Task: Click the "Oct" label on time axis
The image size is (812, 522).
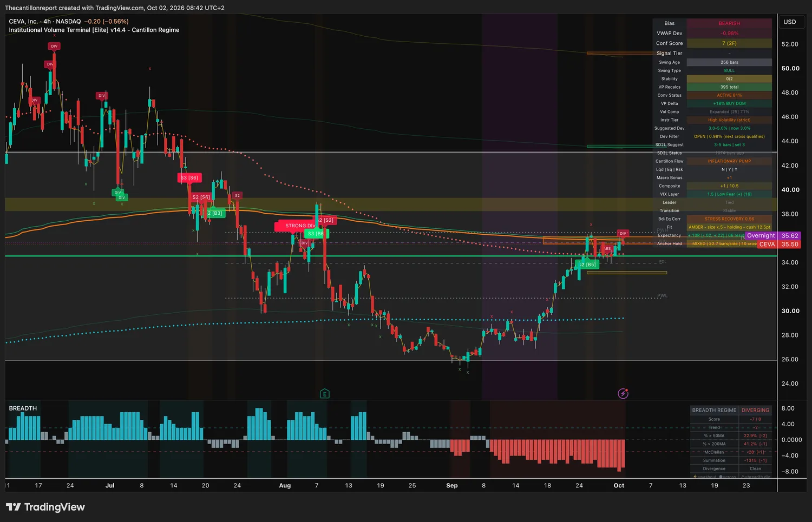Action: pos(619,485)
